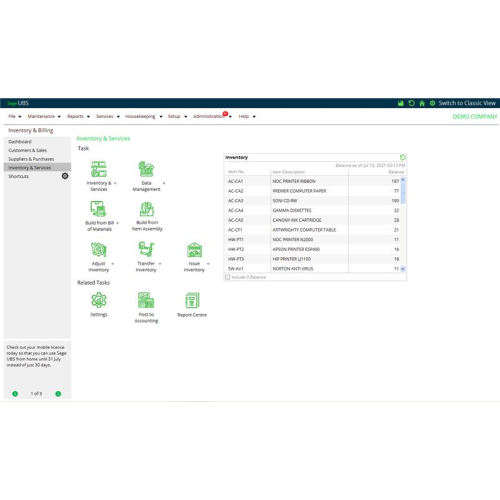Screen dimensions: 500x500
Task: Open the Transfer Inventory icon
Action: pyautogui.click(x=146, y=249)
